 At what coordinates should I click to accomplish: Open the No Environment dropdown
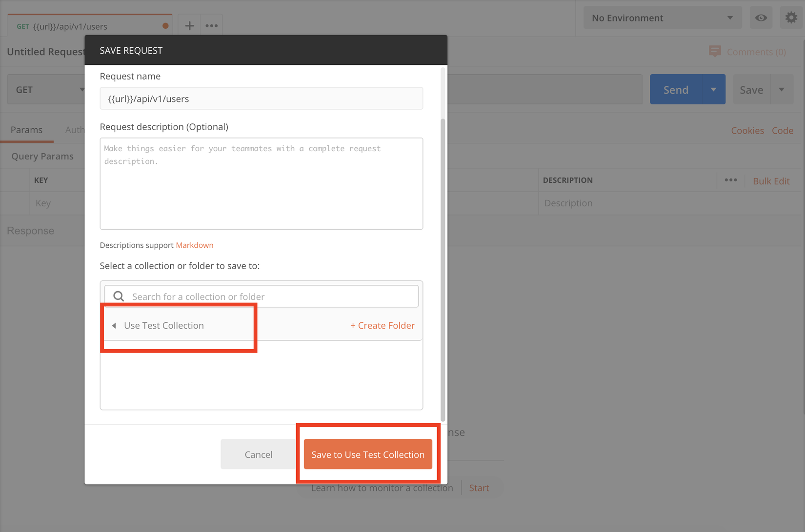[662, 18]
